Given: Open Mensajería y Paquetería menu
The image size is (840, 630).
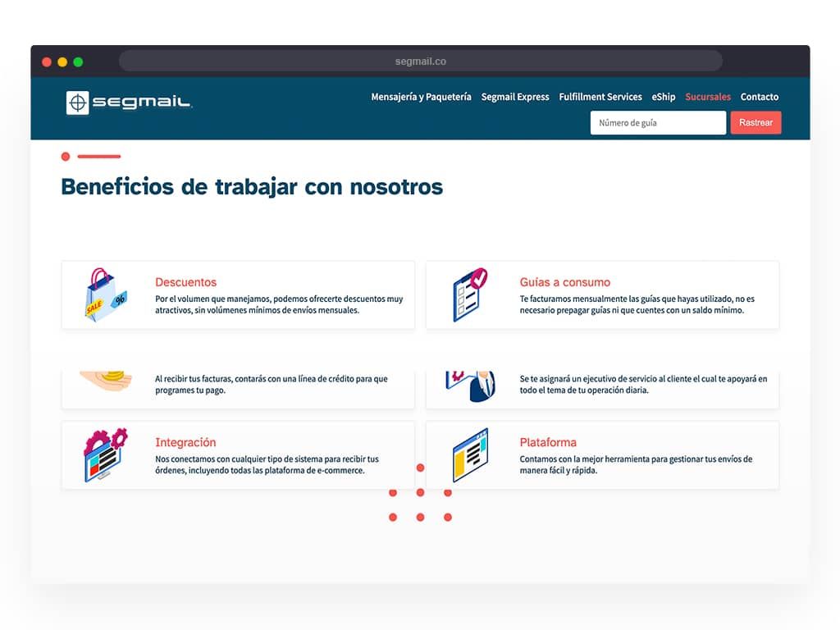Looking at the screenshot, I should click(x=421, y=97).
